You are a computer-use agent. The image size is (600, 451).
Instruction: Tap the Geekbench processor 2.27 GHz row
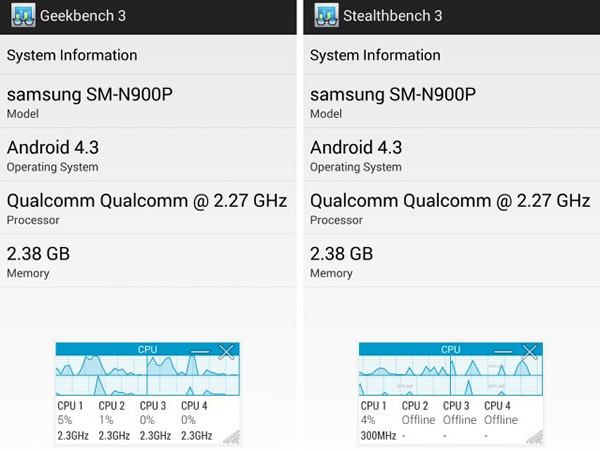tap(148, 208)
